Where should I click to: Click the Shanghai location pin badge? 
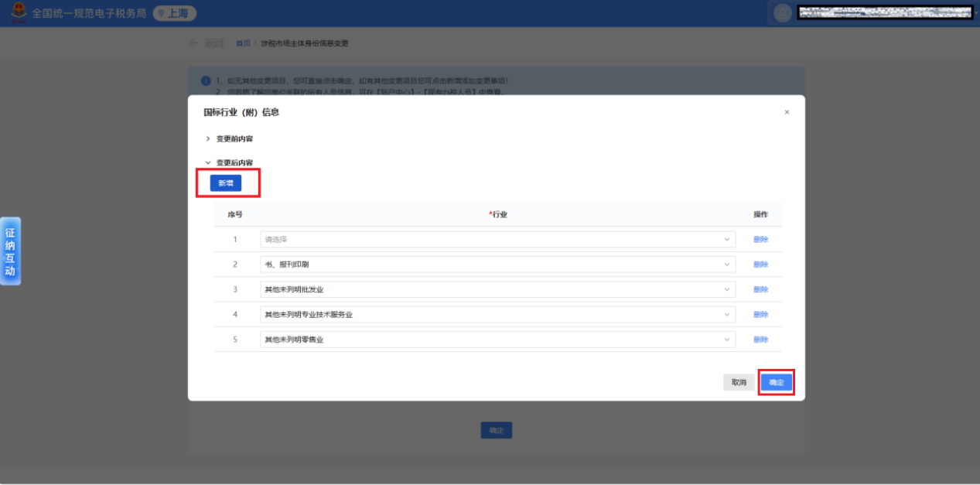click(x=174, y=13)
